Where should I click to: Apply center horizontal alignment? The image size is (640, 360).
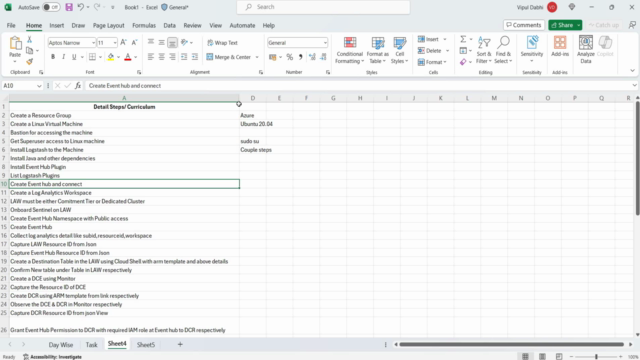click(x=162, y=57)
